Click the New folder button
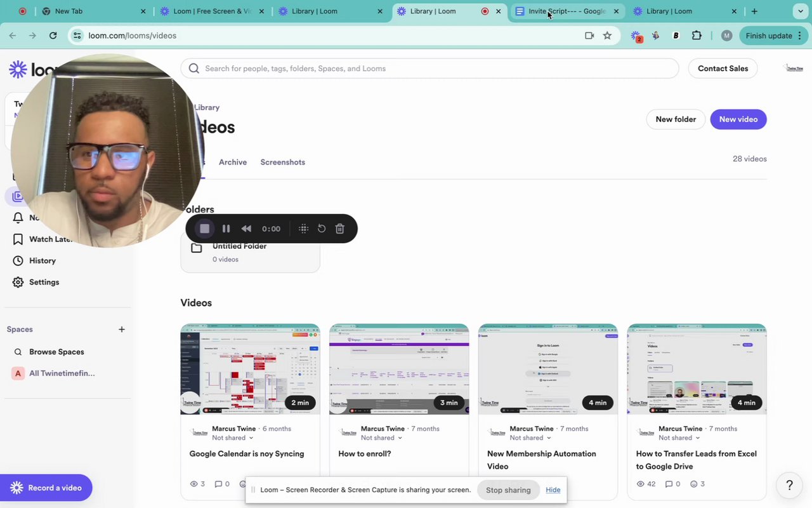812x508 pixels. pyautogui.click(x=676, y=119)
